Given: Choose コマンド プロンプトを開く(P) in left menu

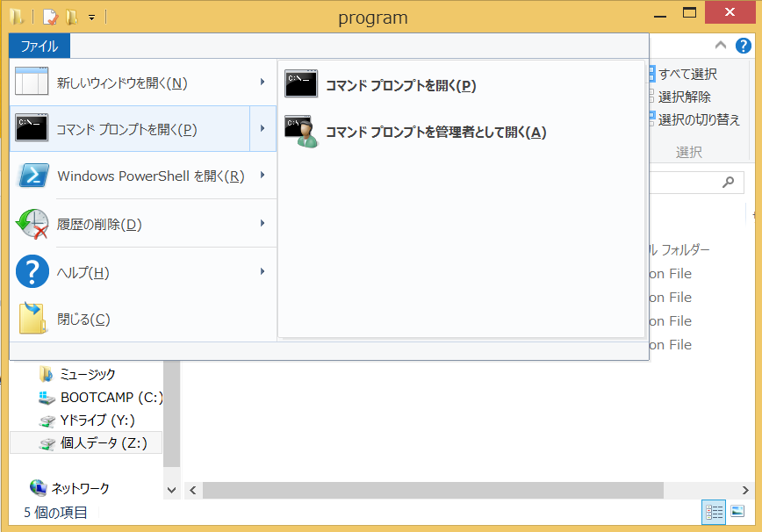Looking at the screenshot, I should pos(130,129).
